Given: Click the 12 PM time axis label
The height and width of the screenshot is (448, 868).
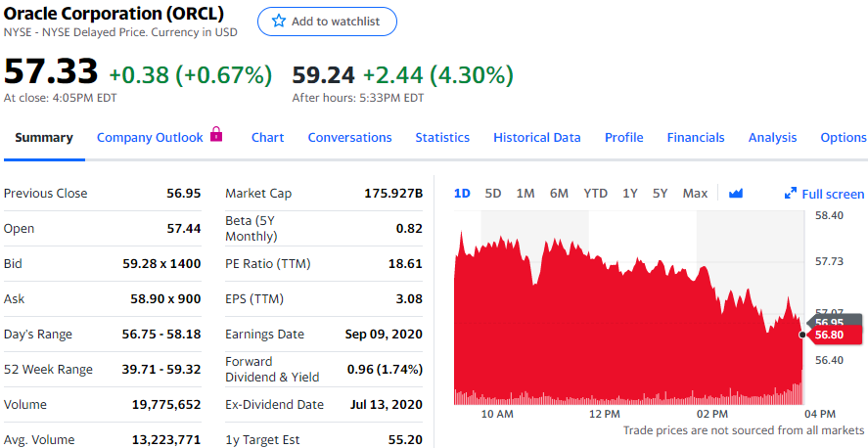Looking at the screenshot, I should pyautogui.click(x=605, y=415).
